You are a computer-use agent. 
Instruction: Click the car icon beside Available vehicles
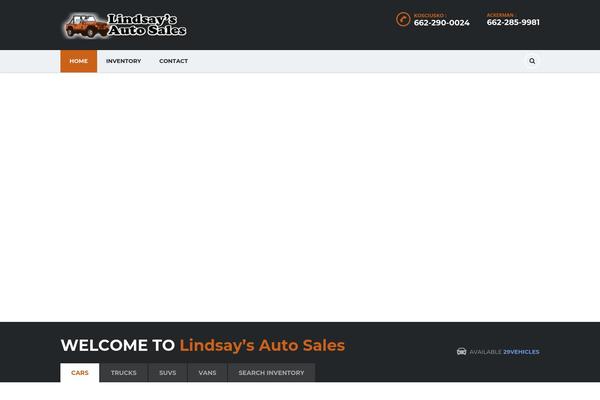tap(461, 351)
